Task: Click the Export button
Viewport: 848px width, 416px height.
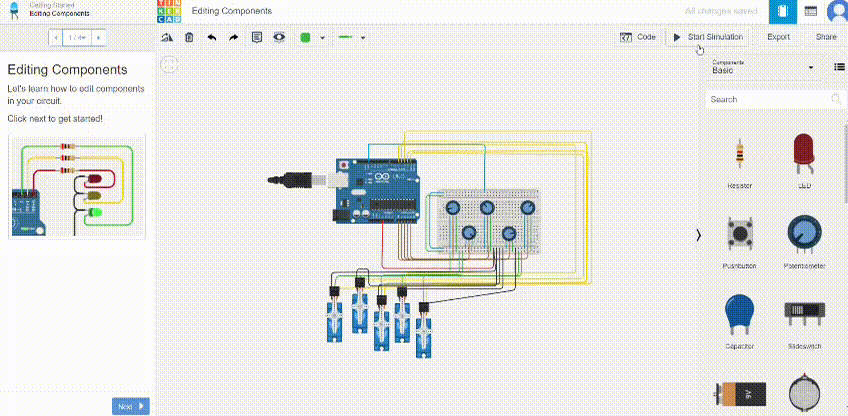Action: click(778, 37)
